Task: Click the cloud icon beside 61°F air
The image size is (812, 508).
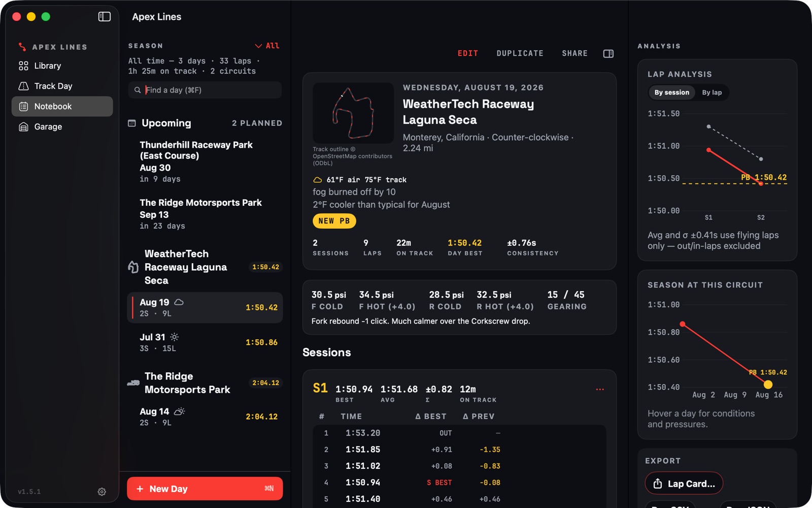Action: tap(318, 180)
